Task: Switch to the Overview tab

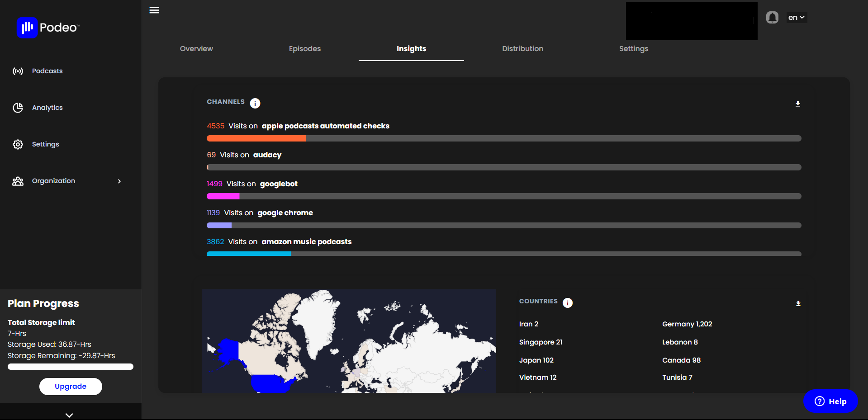Action: coord(196,49)
